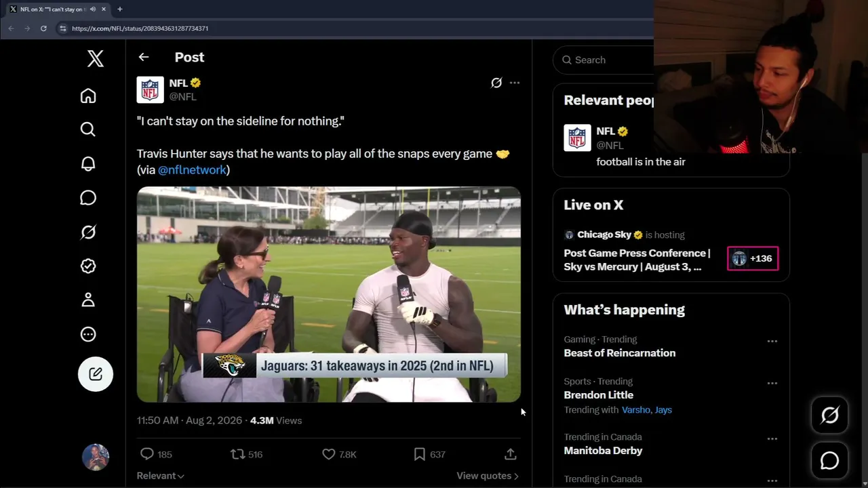Click the x.com address bar URL
868x488 pixels.
tap(140, 28)
